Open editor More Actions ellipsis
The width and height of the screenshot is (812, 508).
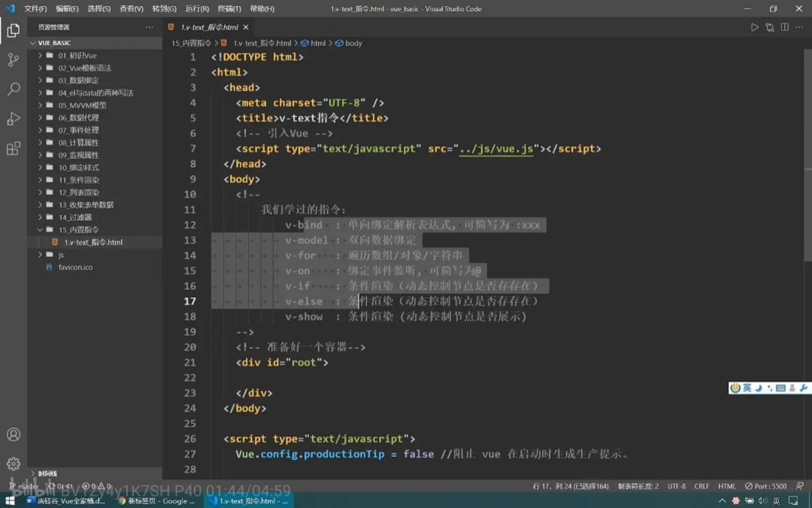point(800,27)
